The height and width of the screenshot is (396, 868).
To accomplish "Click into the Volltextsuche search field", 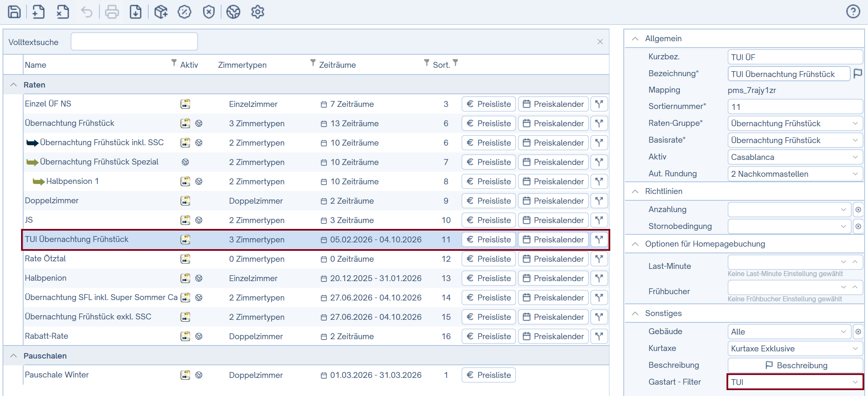I will tap(134, 42).
